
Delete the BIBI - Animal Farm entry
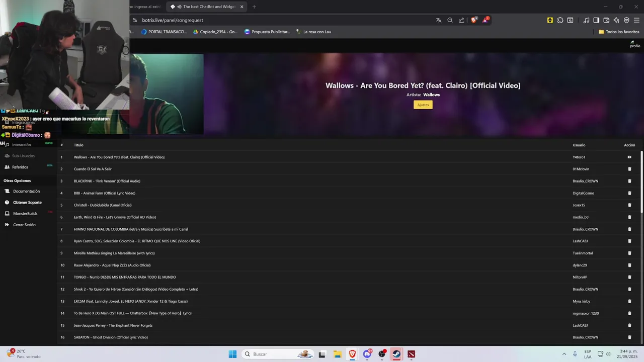click(629, 193)
